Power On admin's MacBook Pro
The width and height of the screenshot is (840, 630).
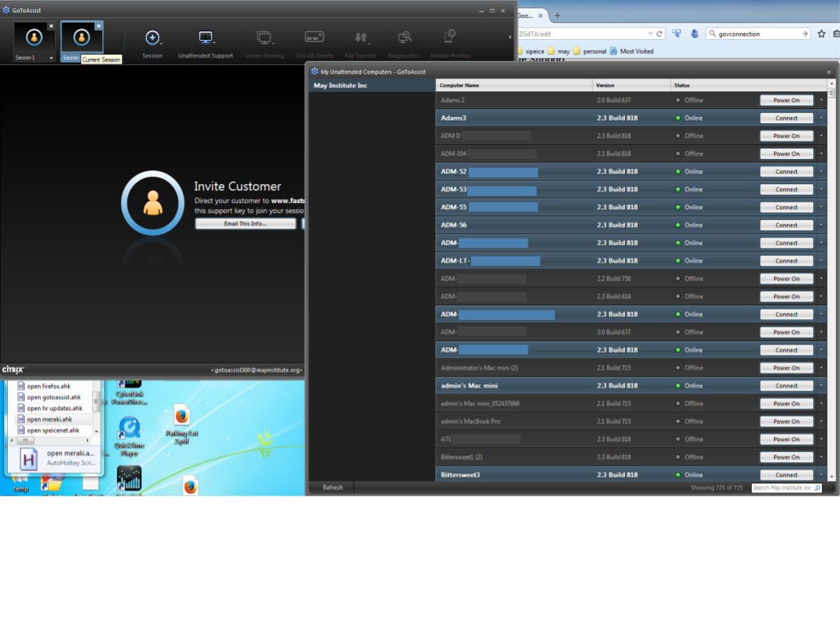[786, 421]
